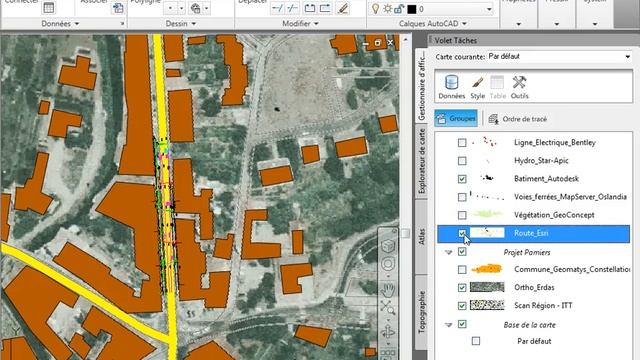Switch to the Gestionnaire d'affichage tab
Viewport: 640px width, 360px height.
[x=421, y=85]
